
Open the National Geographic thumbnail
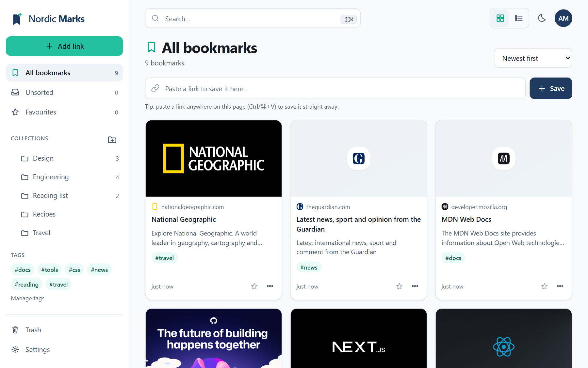(214, 158)
